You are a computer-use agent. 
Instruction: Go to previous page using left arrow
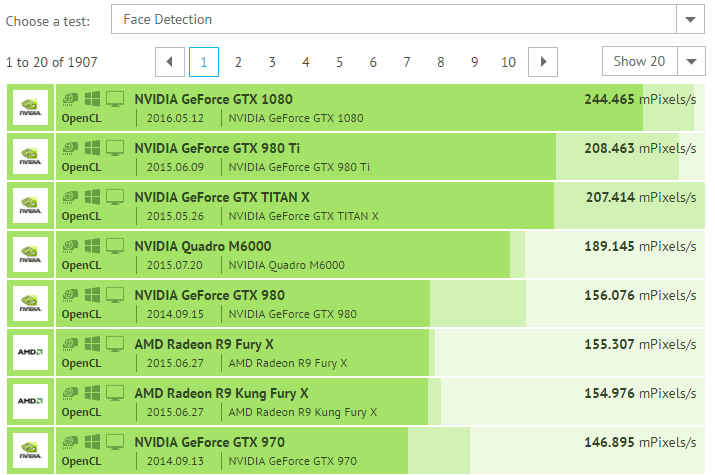170,62
